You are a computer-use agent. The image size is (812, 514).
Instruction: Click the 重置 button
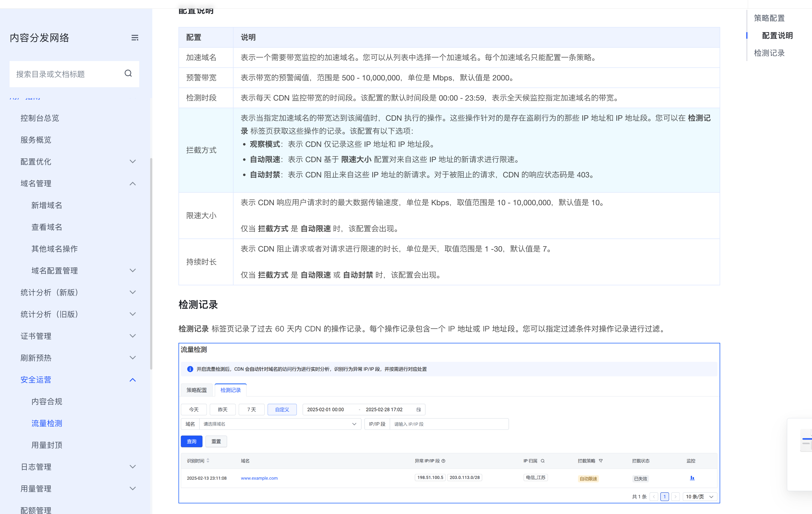216,442
